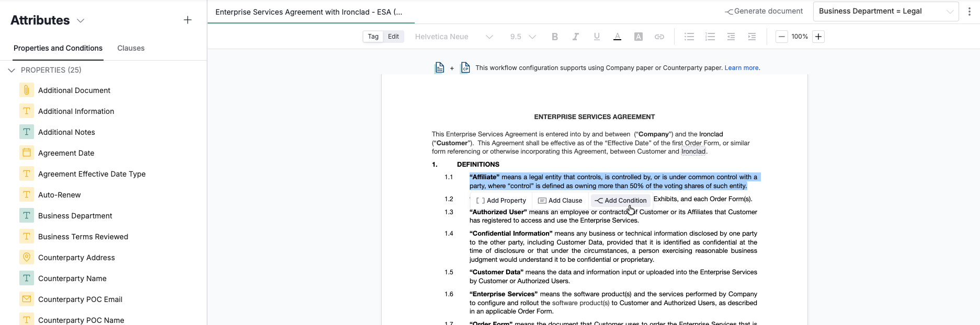Viewport: 980px width, 325px height.
Task: Click the Additional Notes green text icon
Action: pyautogui.click(x=27, y=132)
